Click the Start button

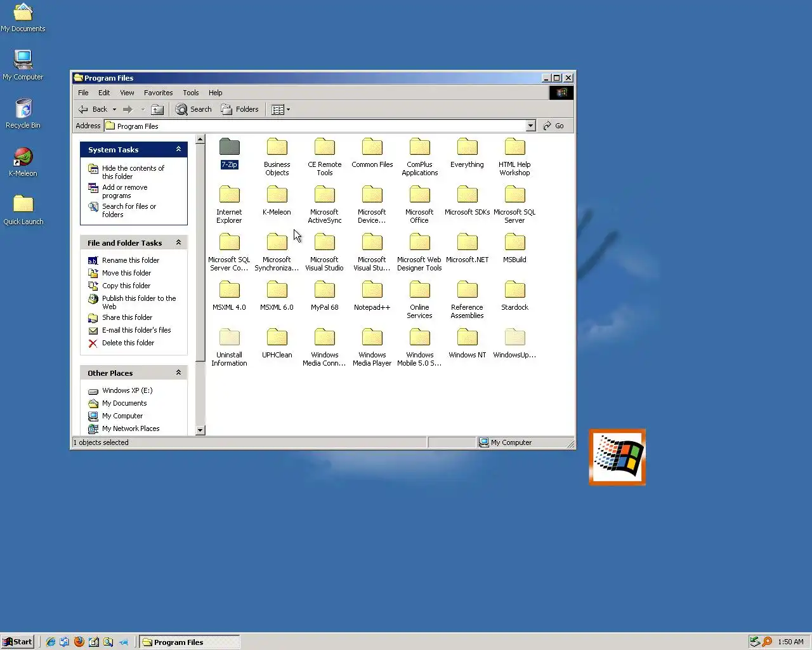coord(18,642)
